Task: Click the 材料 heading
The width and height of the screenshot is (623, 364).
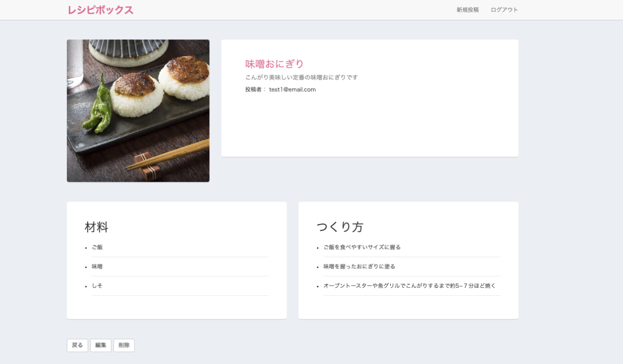Action: 96,227
